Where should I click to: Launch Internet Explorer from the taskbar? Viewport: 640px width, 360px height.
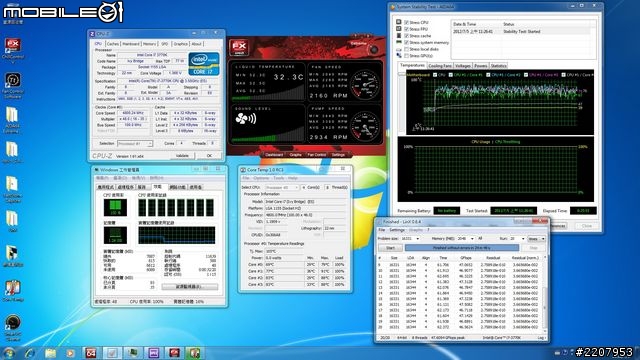point(29,353)
